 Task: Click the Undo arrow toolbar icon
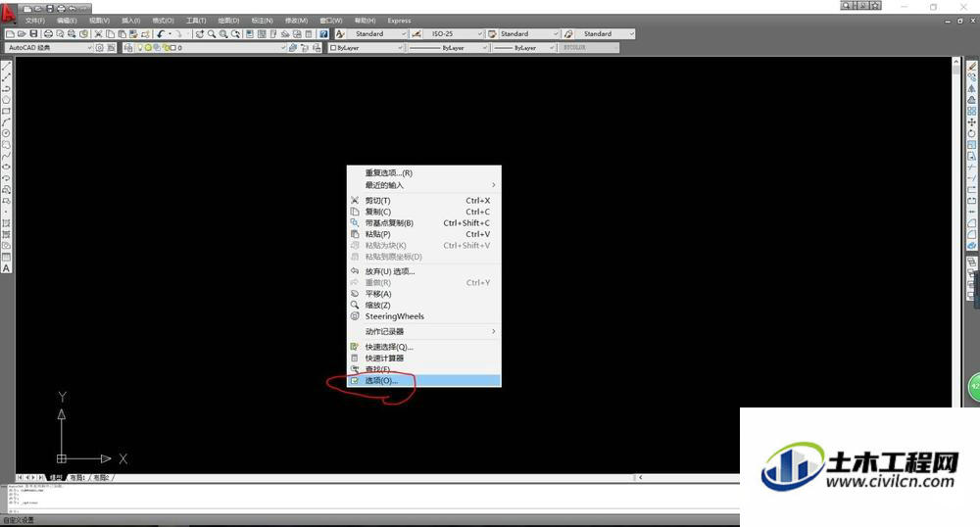point(161,33)
